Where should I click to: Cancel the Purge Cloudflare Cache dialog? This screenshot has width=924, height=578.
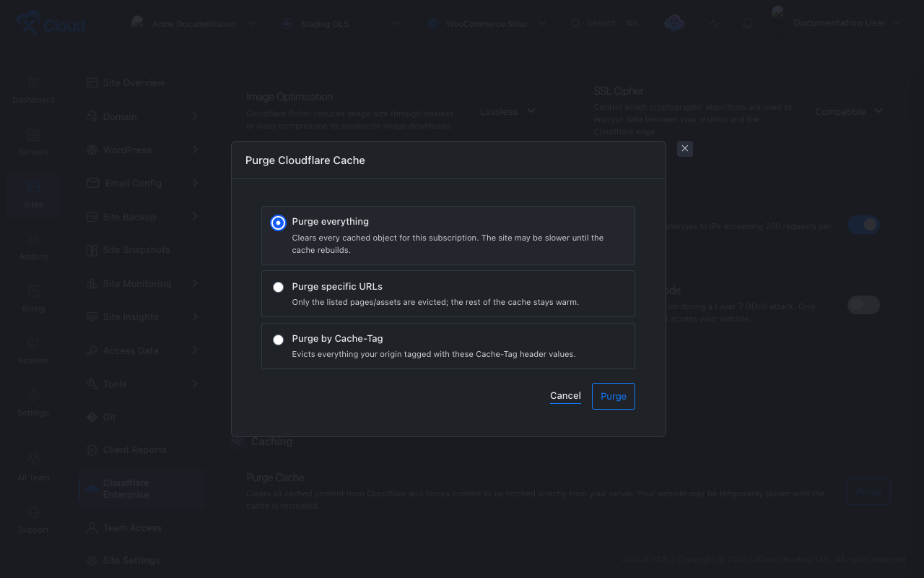click(565, 396)
